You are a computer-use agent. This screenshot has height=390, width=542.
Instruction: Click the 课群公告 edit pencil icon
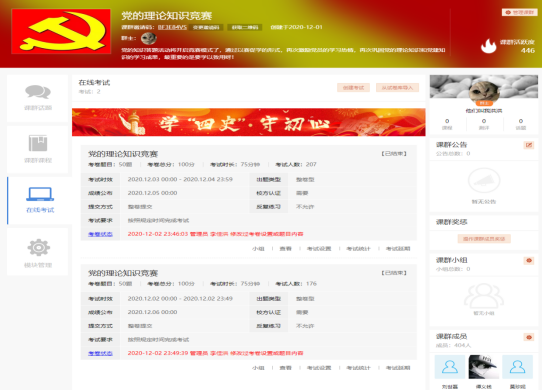tap(529, 145)
